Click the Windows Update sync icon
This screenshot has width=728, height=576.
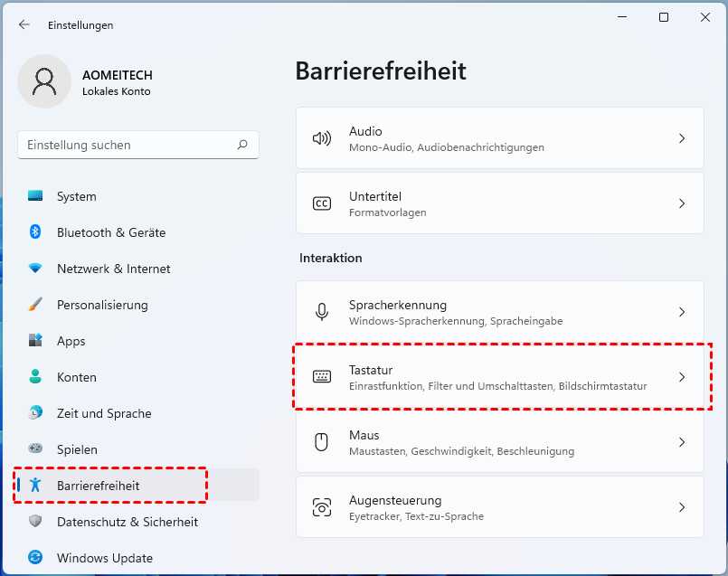coord(35,558)
